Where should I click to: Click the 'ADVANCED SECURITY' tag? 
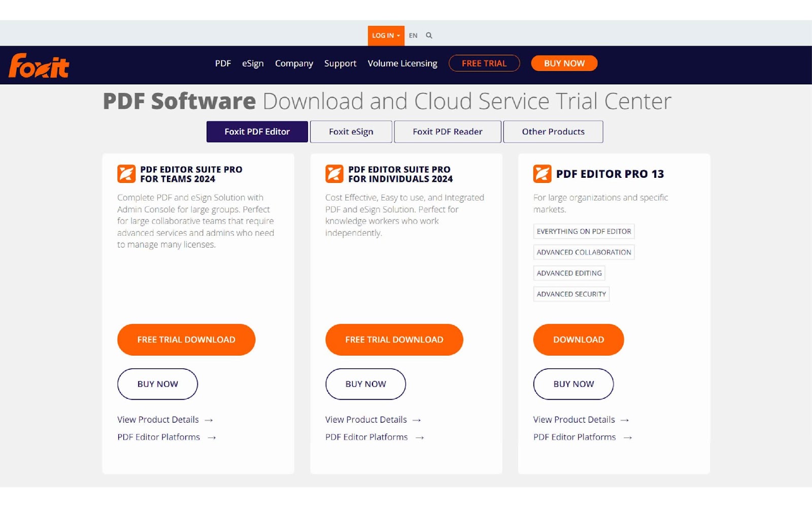click(571, 294)
